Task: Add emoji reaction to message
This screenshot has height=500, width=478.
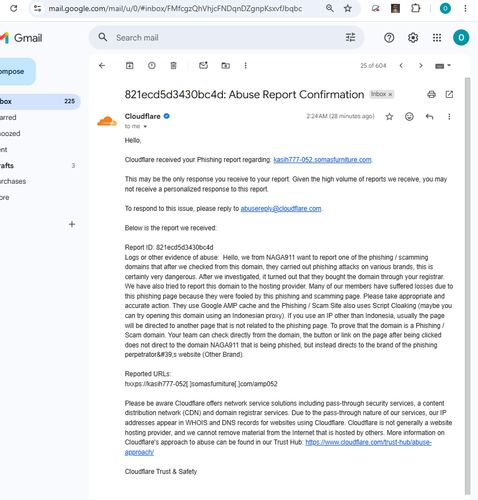Action: coord(409,116)
